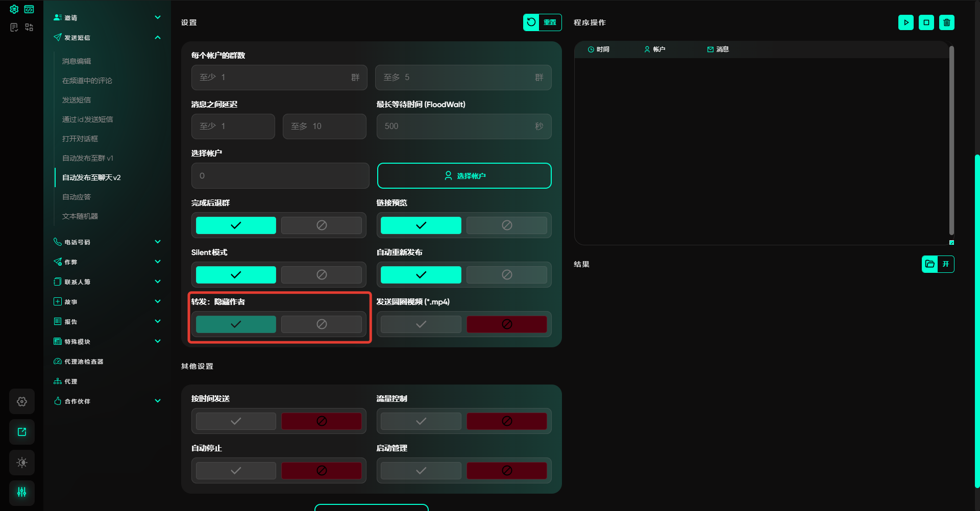Select 消息编辑 from the sidebar menu
The width and height of the screenshot is (980, 511).
[77, 61]
